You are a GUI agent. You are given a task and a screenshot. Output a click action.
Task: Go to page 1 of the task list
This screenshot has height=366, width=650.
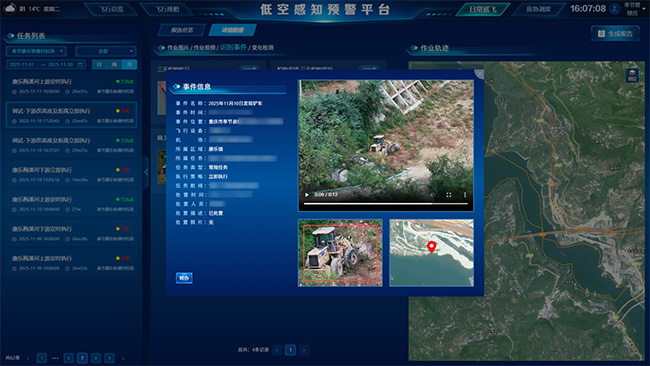click(41, 358)
